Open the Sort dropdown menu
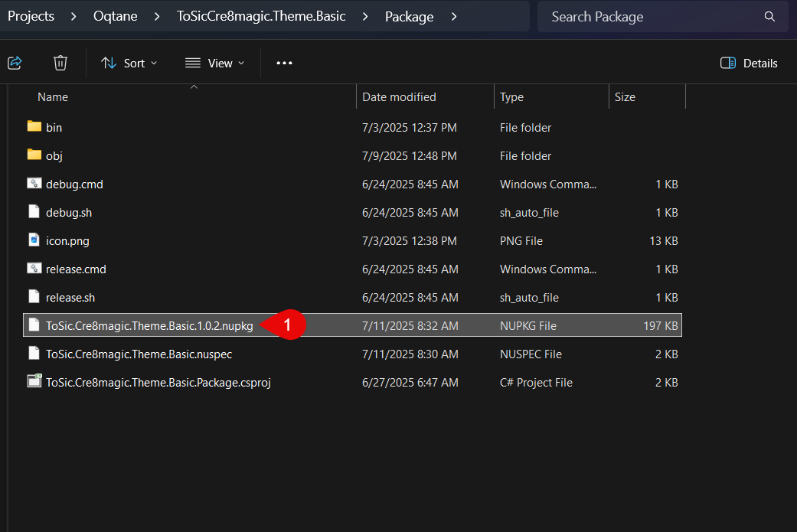Screen dimensions: 797x532 [129, 63]
